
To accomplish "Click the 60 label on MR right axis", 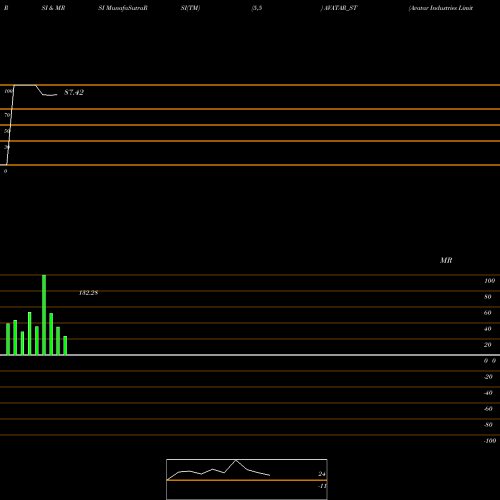I will [487, 313].
